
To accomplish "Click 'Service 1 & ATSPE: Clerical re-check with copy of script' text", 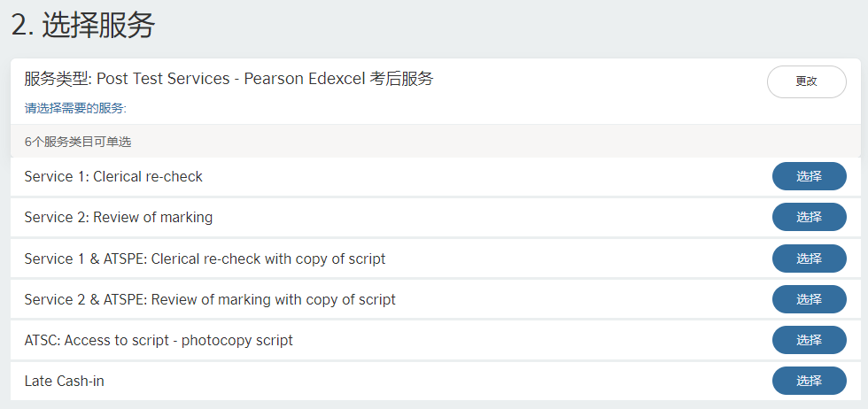I will click(x=205, y=259).
